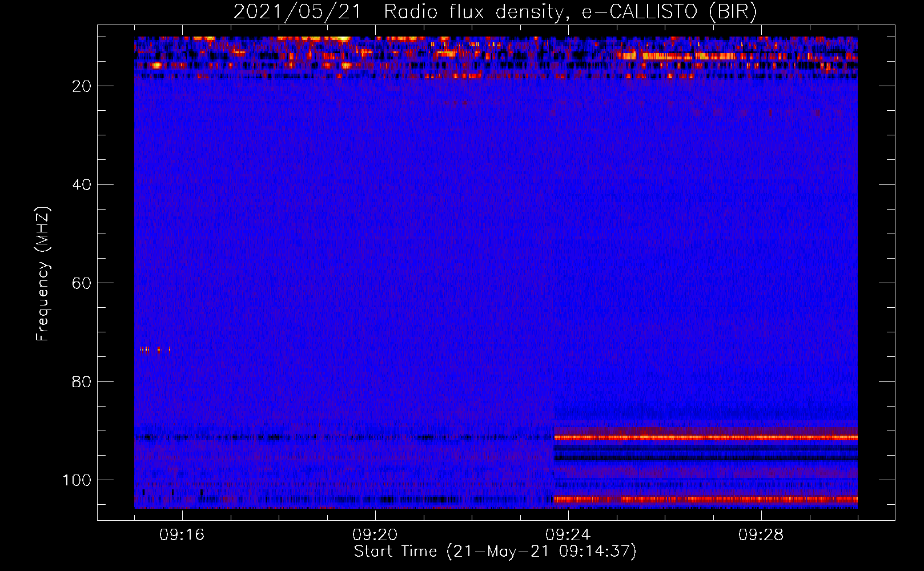Click the '09:16' time tick label
The image size is (924, 571).
(x=182, y=535)
